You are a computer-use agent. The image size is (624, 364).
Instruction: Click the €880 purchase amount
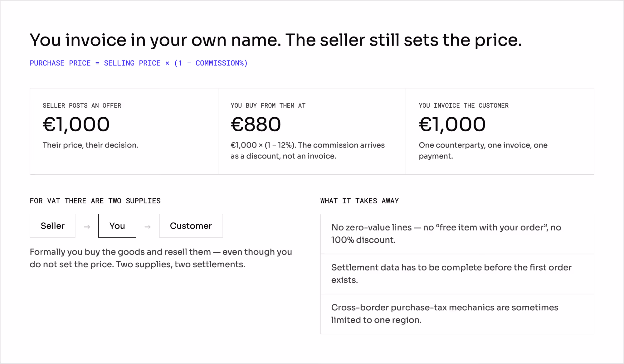pos(256,124)
